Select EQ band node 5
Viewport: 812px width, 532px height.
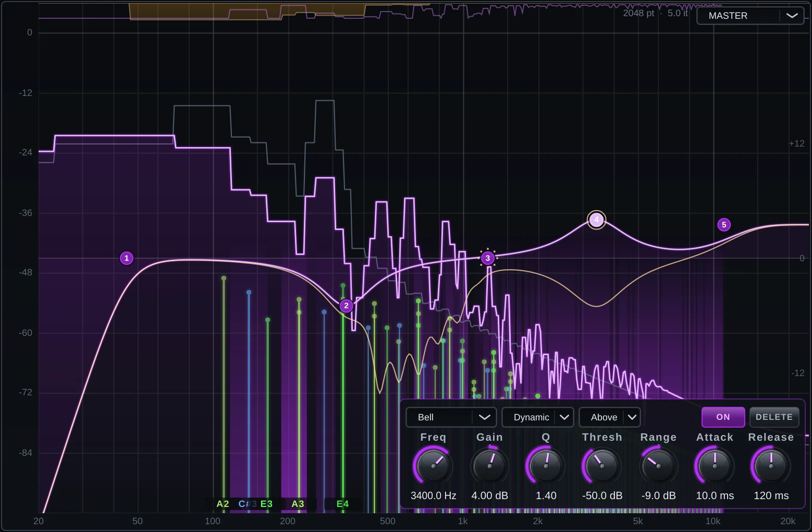pos(723,225)
